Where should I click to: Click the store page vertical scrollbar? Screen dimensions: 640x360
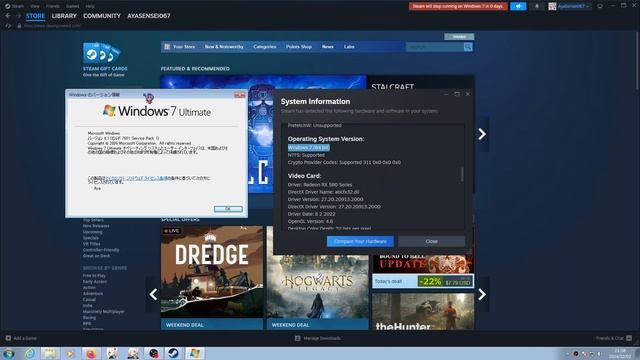[x=637, y=61]
